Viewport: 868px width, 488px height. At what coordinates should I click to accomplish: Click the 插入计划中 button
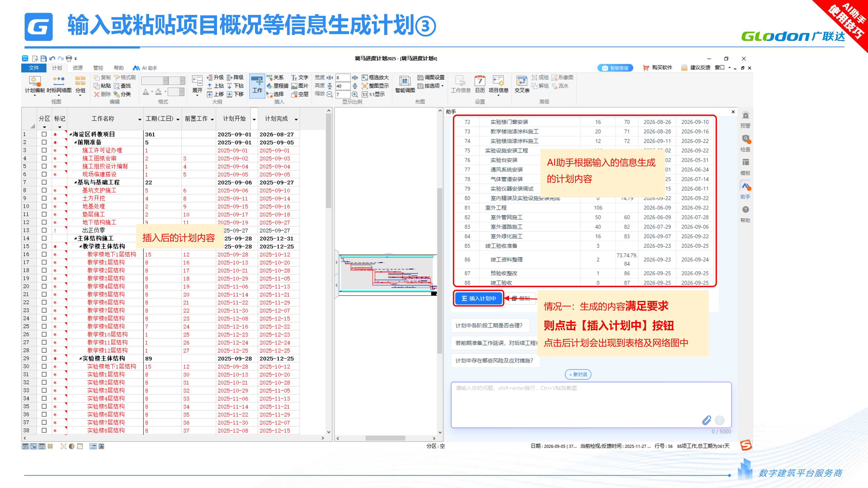[479, 298]
